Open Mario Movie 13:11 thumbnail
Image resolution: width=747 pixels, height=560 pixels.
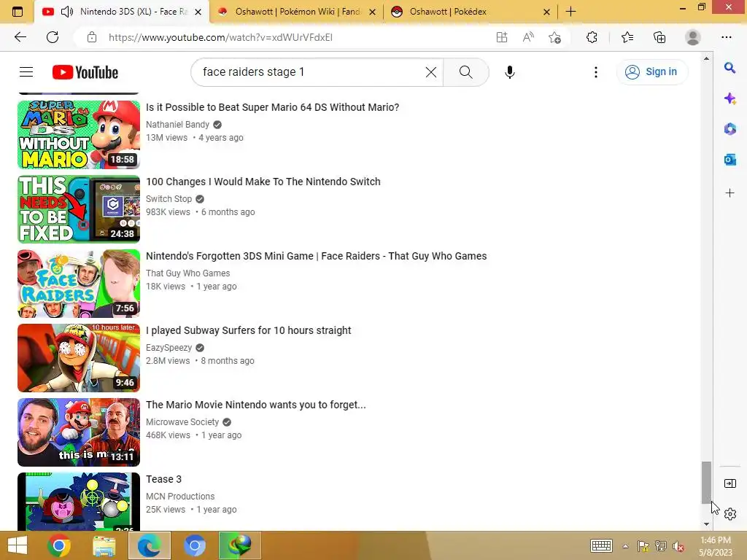79,432
